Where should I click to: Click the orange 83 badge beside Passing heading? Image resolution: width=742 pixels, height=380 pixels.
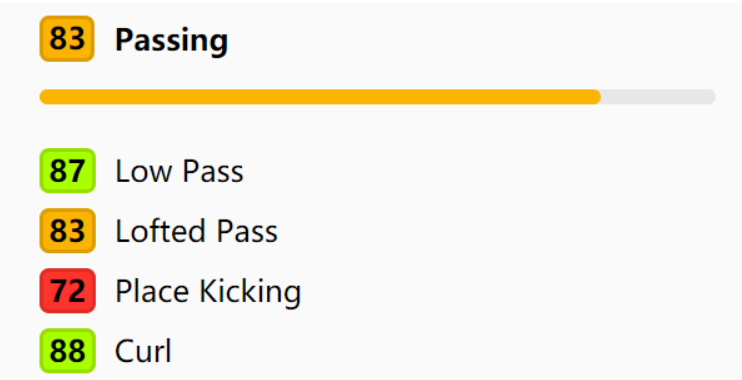pos(67,39)
